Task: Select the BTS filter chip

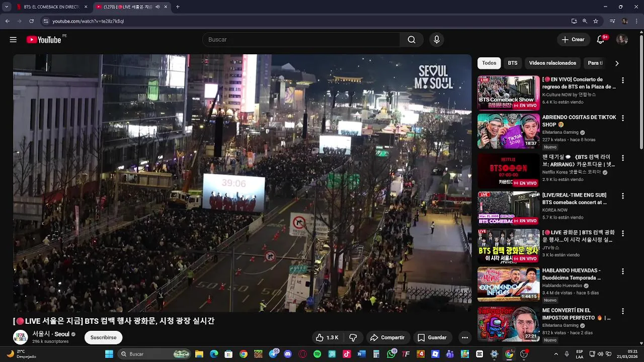Action: pyautogui.click(x=513, y=63)
